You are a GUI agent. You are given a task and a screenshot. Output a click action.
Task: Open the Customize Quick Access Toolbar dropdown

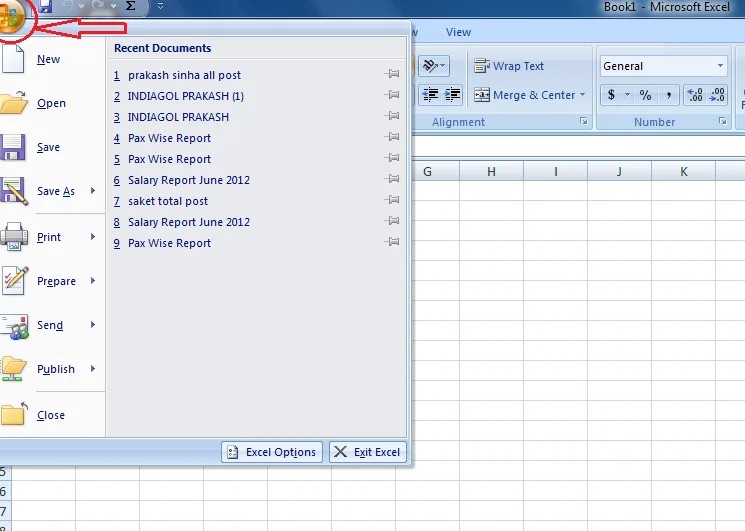(160, 6)
